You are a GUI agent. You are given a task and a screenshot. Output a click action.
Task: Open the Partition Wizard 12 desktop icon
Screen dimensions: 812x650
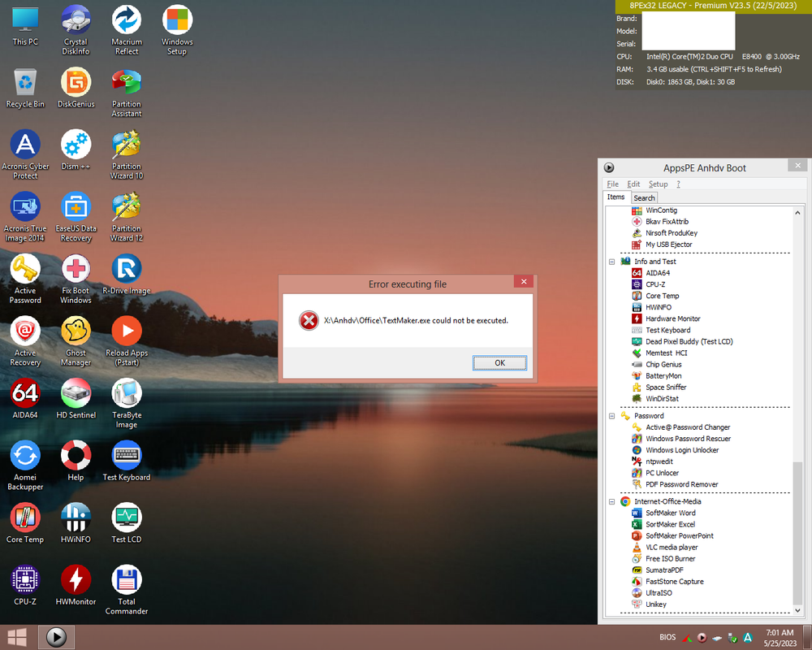pos(127,217)
